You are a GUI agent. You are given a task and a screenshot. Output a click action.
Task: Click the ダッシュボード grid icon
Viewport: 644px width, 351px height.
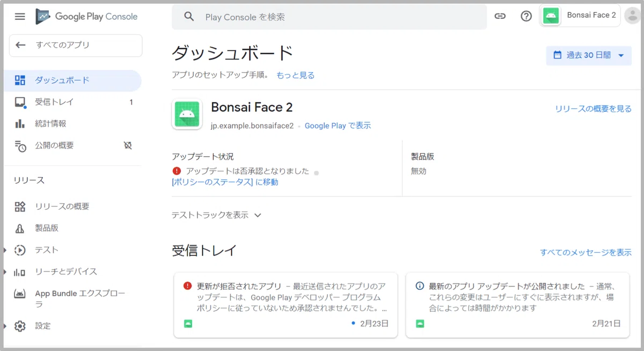(x=20, y=81)
